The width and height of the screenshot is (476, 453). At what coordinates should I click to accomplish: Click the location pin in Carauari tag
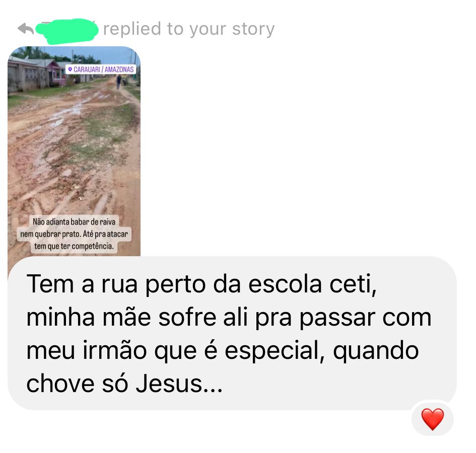70,69
